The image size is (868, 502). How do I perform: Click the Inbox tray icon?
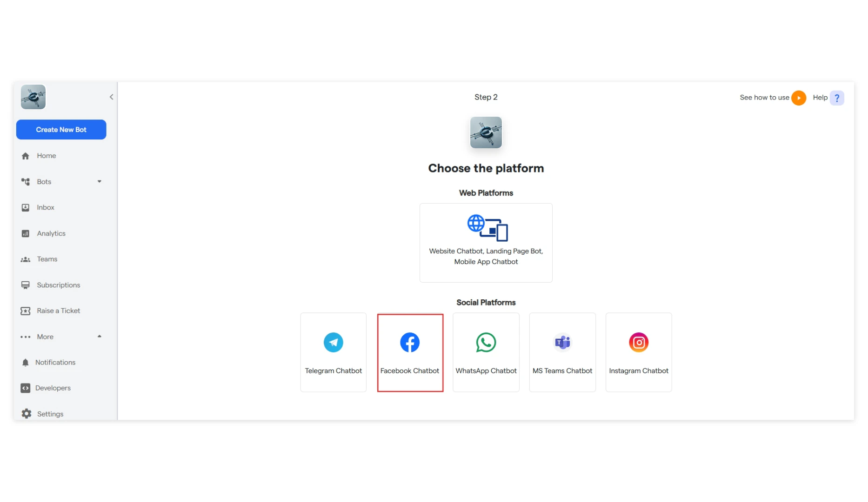pyautogui.click(x=26, y=207)
